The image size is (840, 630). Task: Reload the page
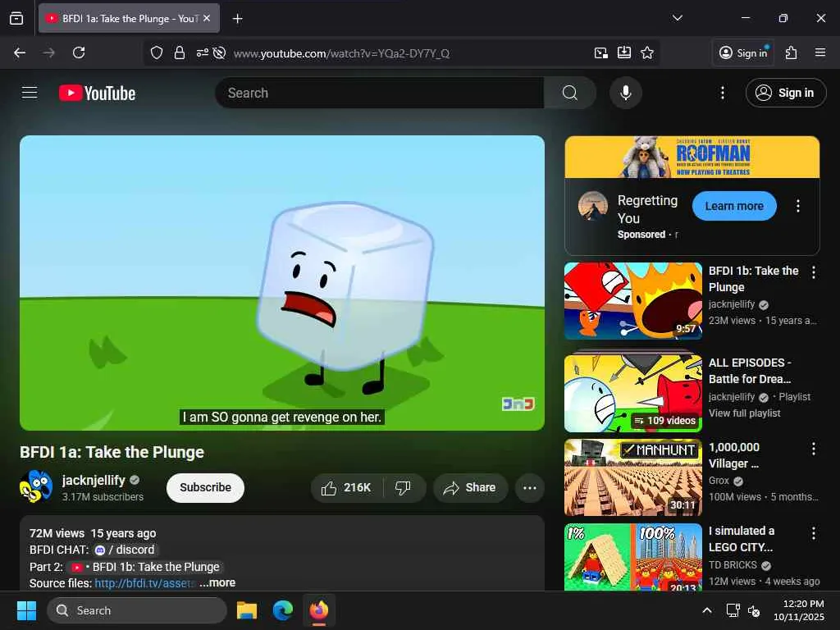coord(79,52)
